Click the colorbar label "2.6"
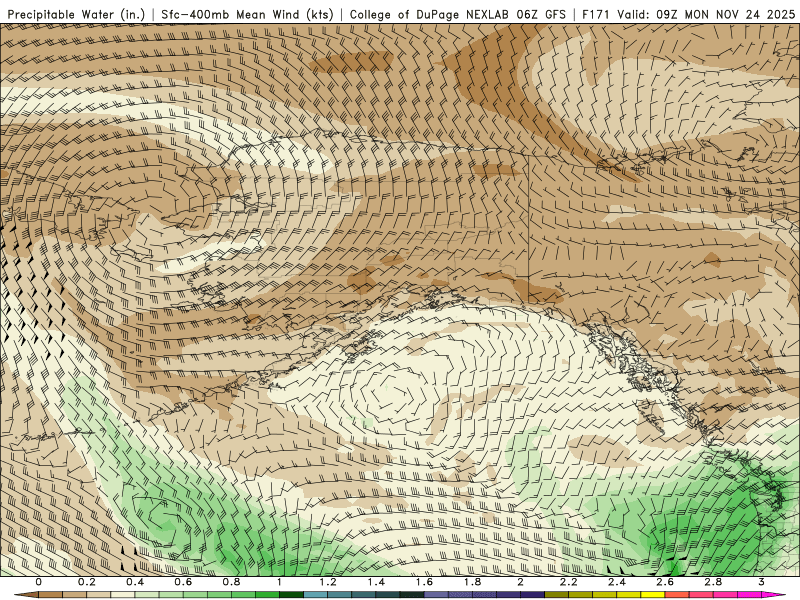 (x=665, y=582)
